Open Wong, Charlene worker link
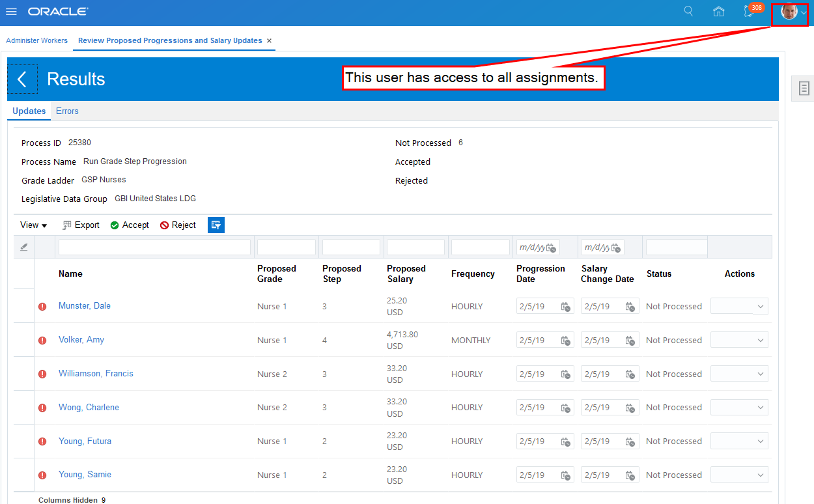The height and width of the screenshot is (504, 814). pyautogui.click(x=89, y=408)
